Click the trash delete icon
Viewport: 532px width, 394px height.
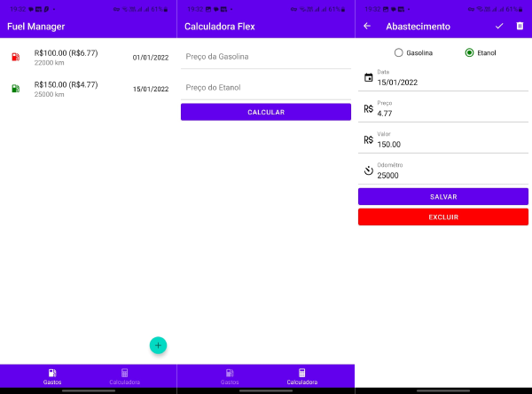(x=520, y=27)
